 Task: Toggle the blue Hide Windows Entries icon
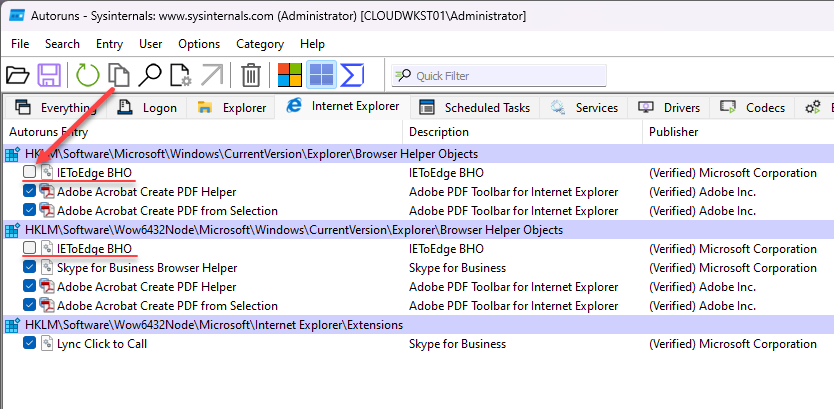pos(321,75)
